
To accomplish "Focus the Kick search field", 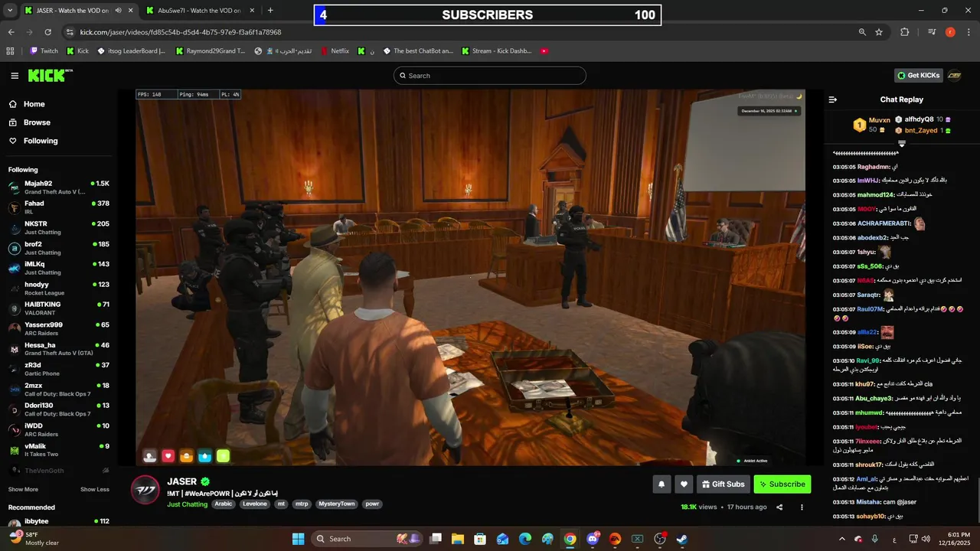I will [x=490, y=76].
